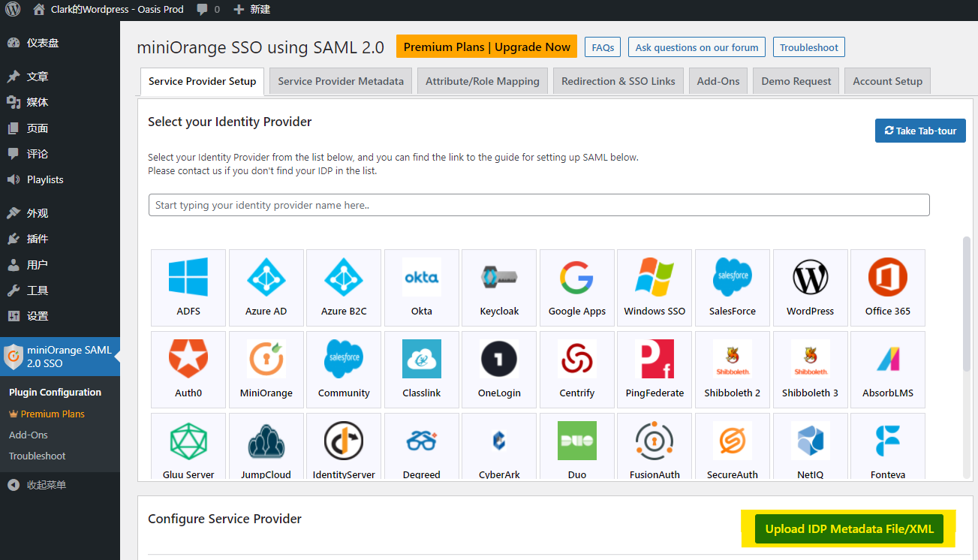Click the comments bubble in admin bar
The height and width of the screenshot is (560, 978).
coord(208,9)
